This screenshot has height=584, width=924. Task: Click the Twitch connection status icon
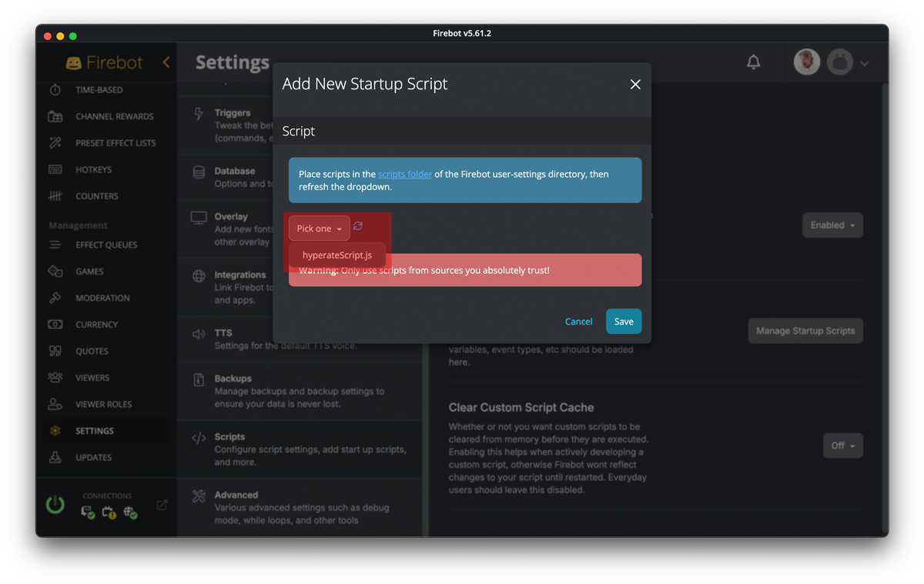pyautogui.click(x=86, y=512)
